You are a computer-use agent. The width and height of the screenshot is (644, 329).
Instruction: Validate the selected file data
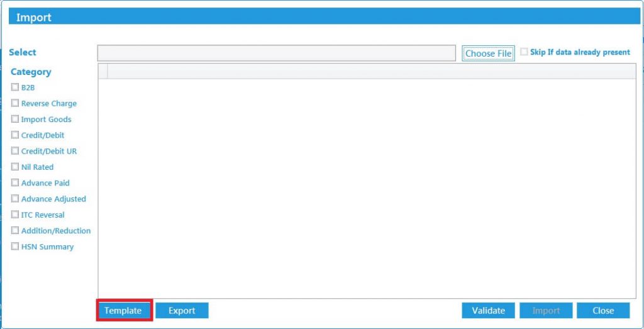pos(488,311)
